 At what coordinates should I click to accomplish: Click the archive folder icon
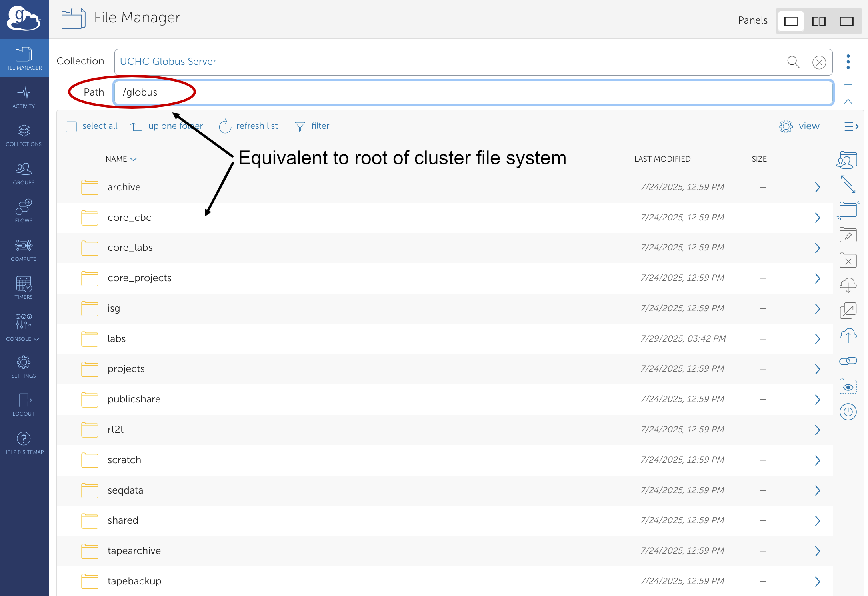90,187
